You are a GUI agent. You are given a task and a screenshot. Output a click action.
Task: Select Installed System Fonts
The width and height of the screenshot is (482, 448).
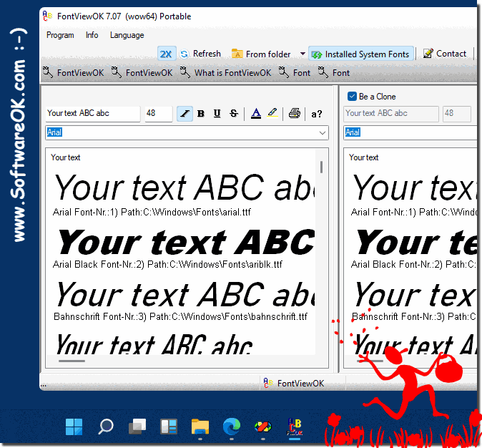360,54
